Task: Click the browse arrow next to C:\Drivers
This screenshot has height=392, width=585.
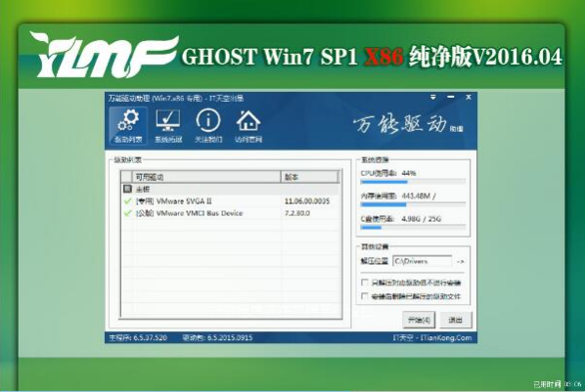Action: pos(461,262)
